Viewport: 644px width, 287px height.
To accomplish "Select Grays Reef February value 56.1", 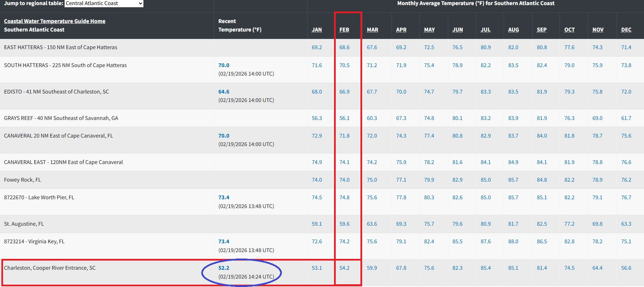I will tap(344, 118).
